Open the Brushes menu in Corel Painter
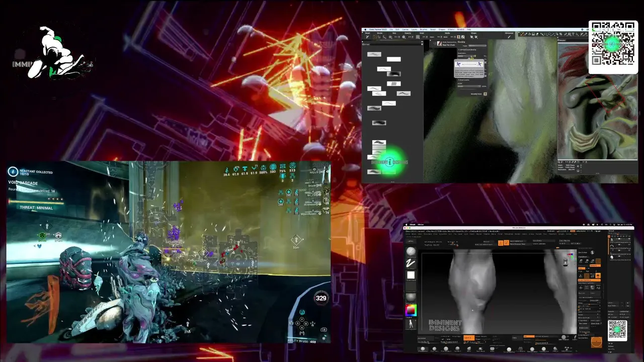This screenshot has width=644, height=362. click(424, 30)
